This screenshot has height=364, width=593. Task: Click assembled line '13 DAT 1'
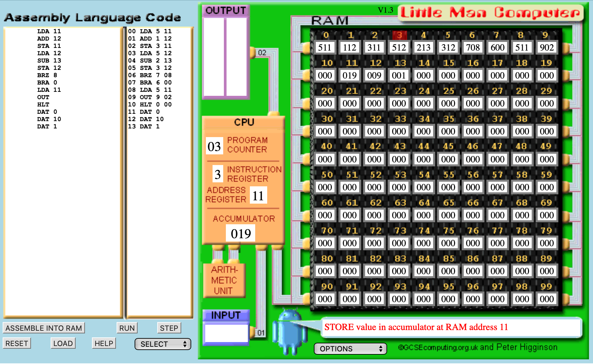[x=144, y=126]
